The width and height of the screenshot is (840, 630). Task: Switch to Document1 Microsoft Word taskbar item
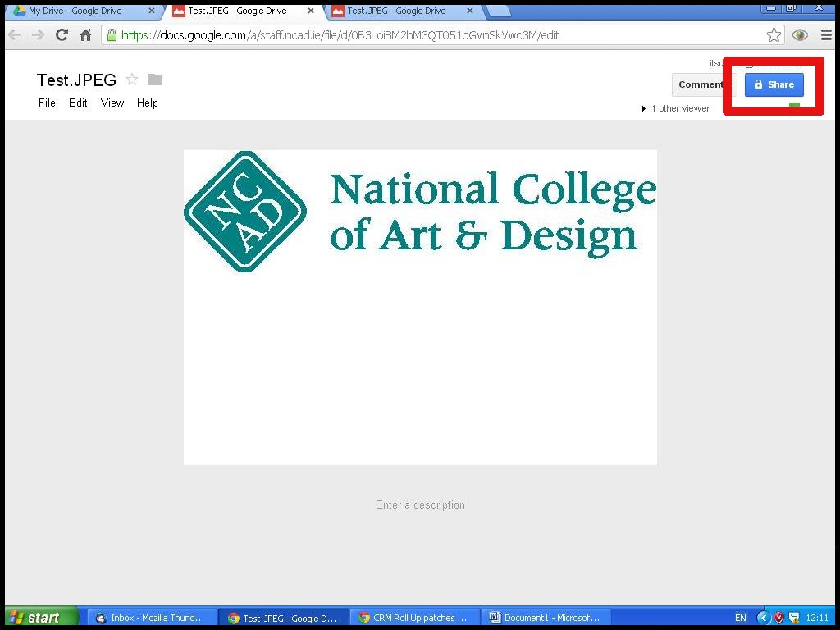[x=546, y=618]
